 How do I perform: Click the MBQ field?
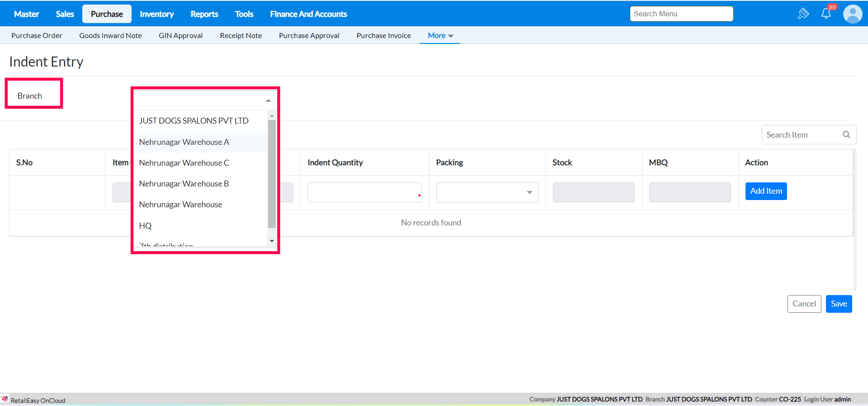click(690, 192)
